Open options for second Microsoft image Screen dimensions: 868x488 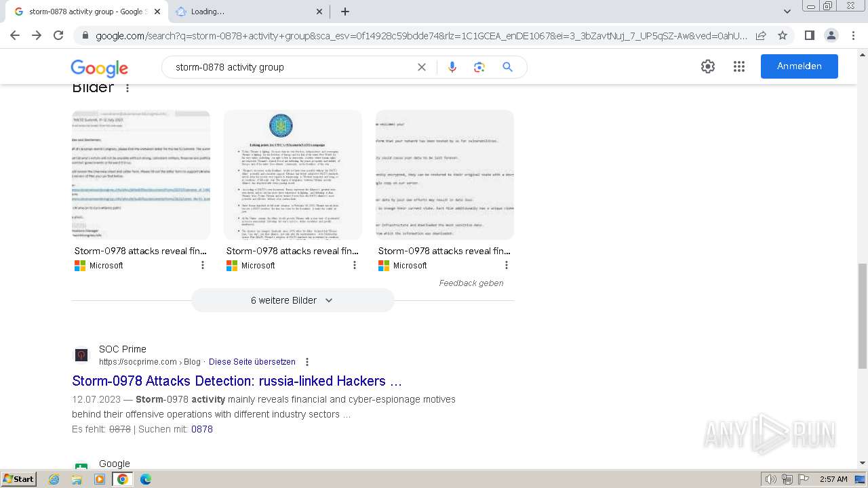tap(355, 265)
